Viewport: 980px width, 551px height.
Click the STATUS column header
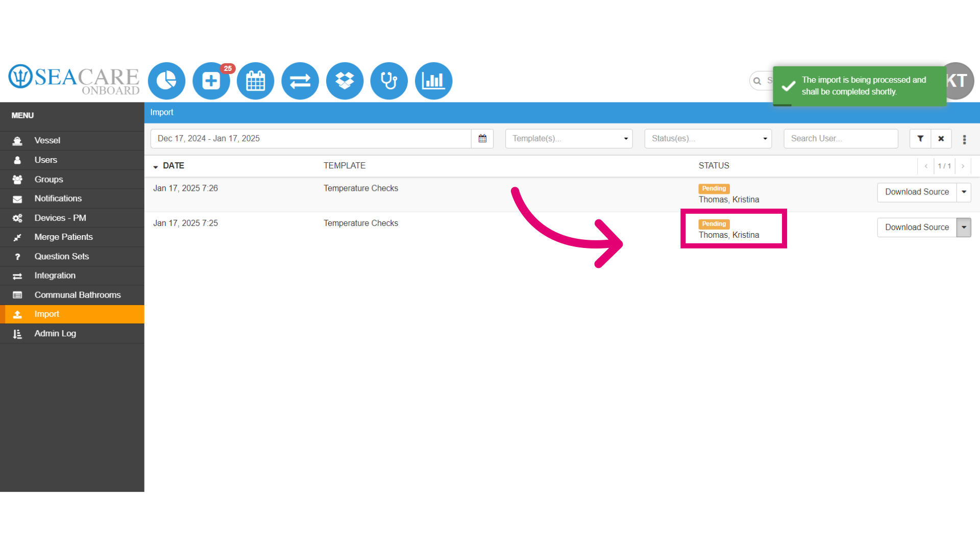click(x=714, y=166)
